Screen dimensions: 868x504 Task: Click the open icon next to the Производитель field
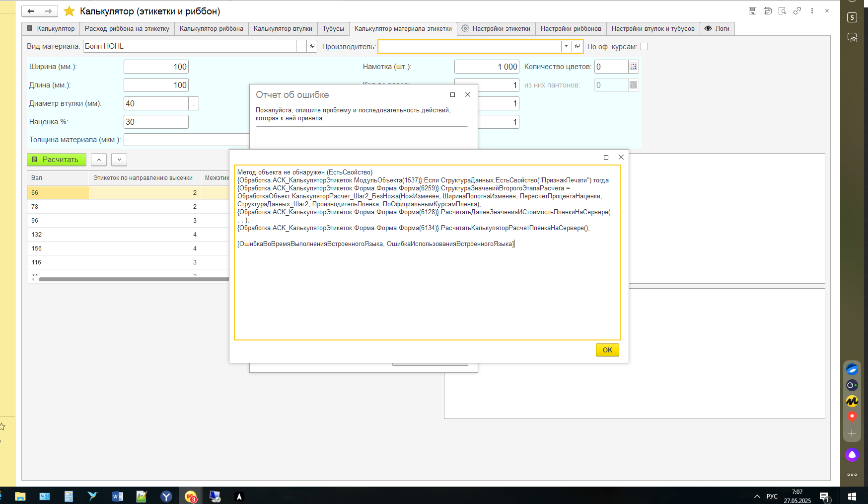pos(577,46)
